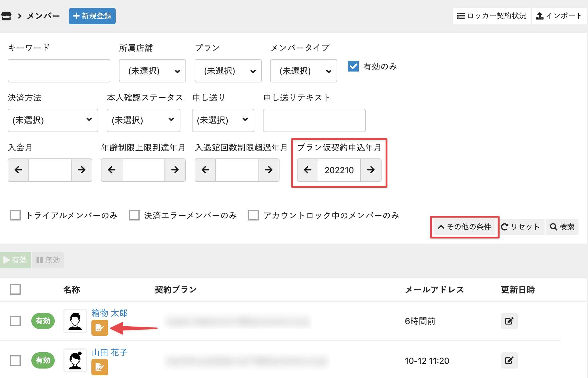Expand the 決済方法 dropdown
This screenshot has width=588, height=378.
(x=53, y=120)
